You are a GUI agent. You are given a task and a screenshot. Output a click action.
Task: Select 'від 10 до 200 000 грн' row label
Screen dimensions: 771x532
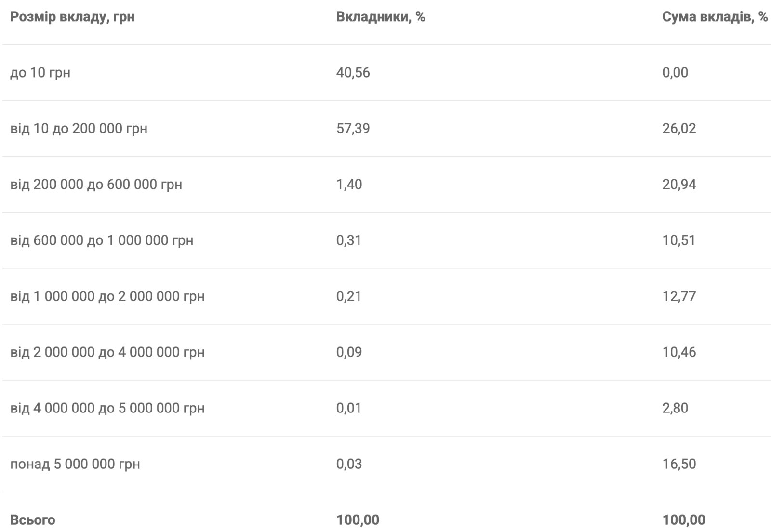point(79,129)
